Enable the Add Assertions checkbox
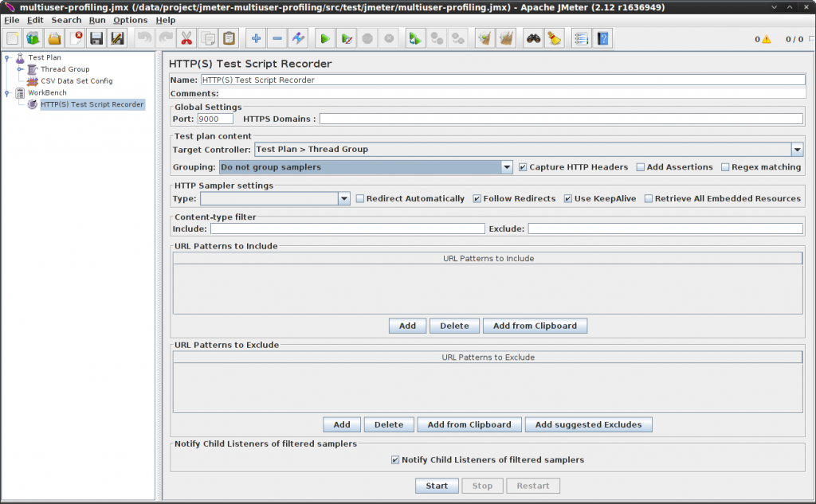Screen dimensions: 816x504 tap(640, 166)
